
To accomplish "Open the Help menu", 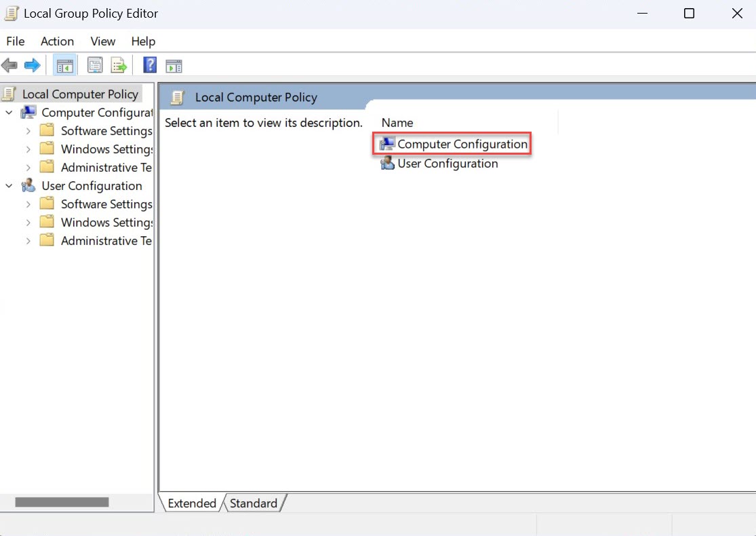I will pyautogui.click(x=143, y=41).
